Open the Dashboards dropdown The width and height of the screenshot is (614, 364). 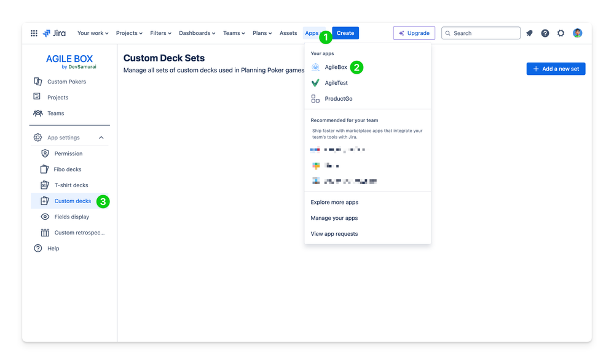pyautogui.click(x=197, y=33)
